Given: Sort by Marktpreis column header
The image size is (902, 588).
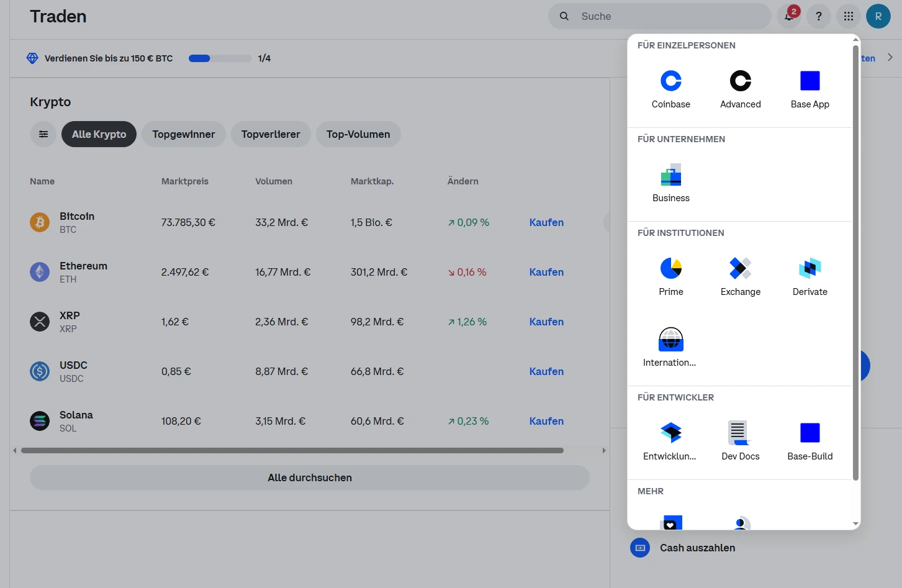Looking at the screenshot, I should tap(185, 181).
